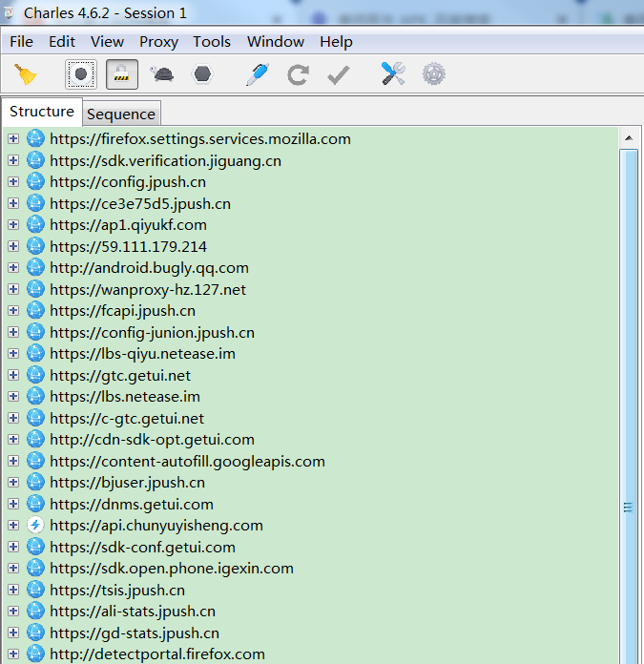Click lightning icon of api.chunyuyisheng.com
This screenshot has height=664, width=644.
pos(35,526)
